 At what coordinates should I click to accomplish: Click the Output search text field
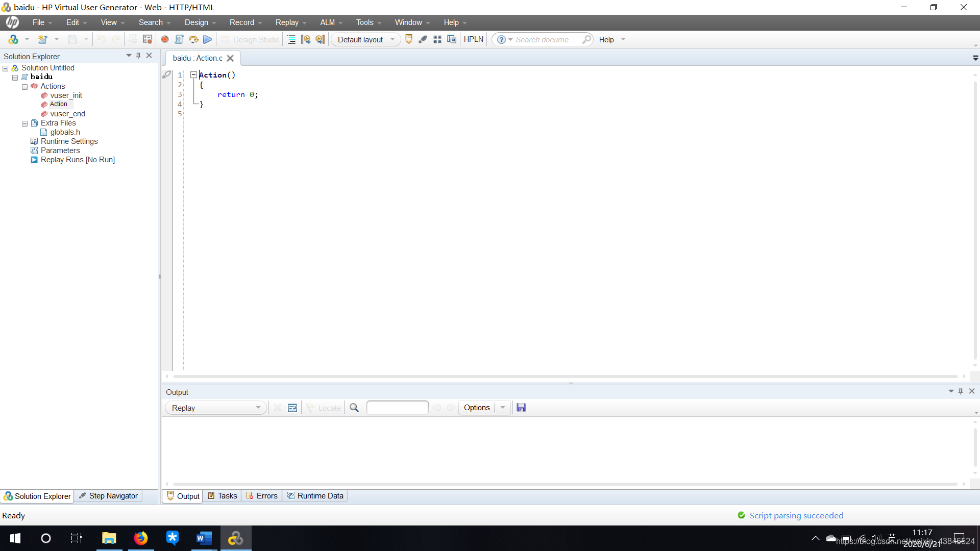click(397, 408)
